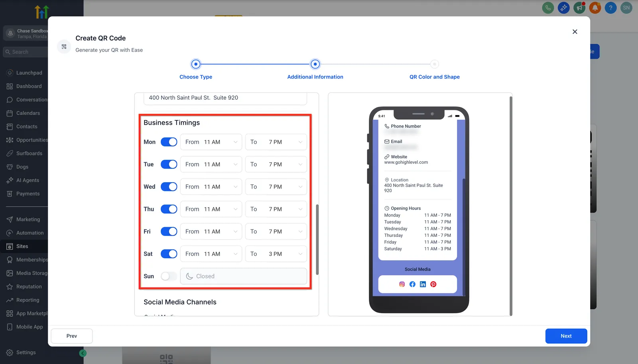Open the notifications bell icon
The image size is (638, 364).
(x=595, y=8)
